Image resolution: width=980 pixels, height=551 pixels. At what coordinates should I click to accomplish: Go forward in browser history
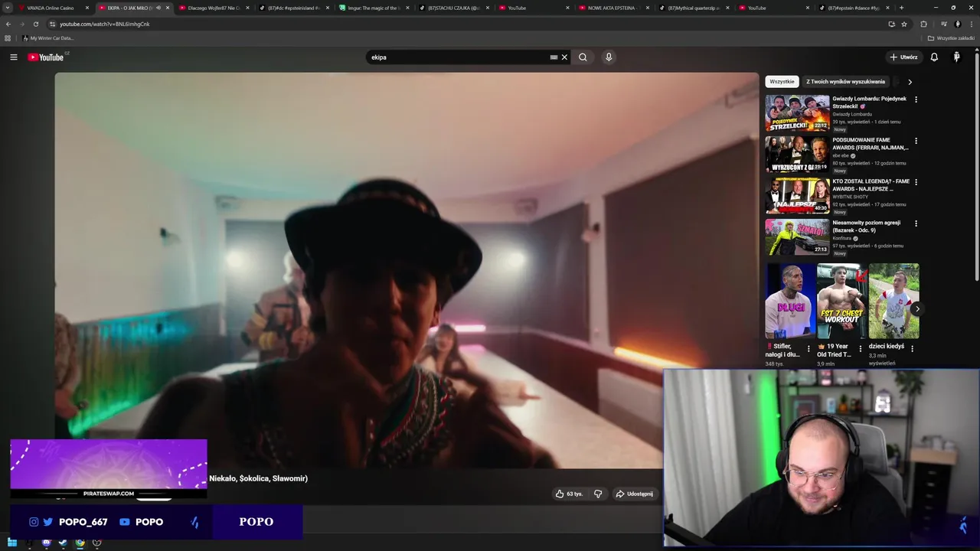(x=22, y=24)
